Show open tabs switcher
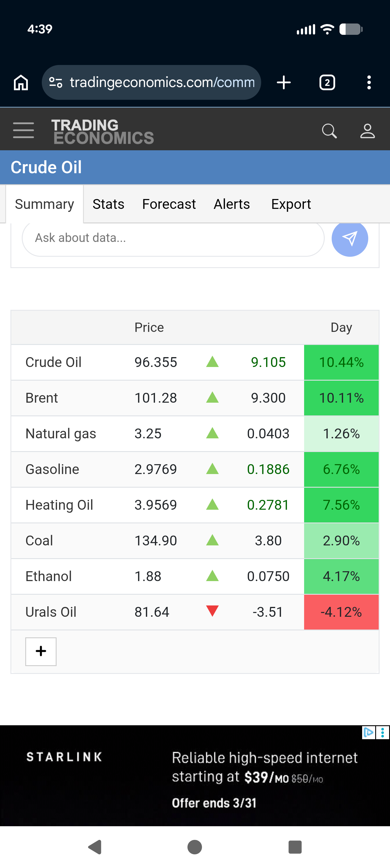Viewport: 390px width, 868px height. point(327,83)
